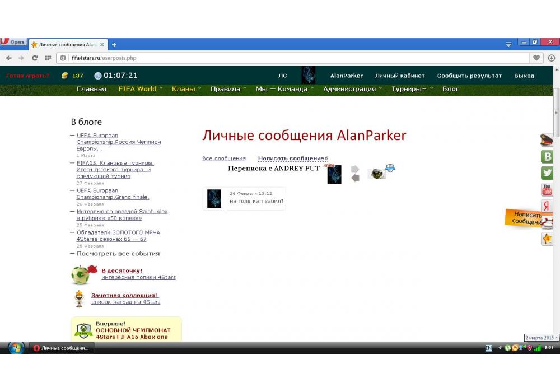Click the browser back arrow

(x=9, y=58)
